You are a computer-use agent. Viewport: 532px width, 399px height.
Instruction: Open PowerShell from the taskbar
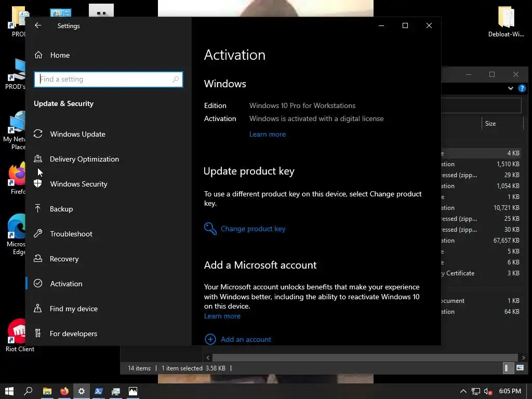99,391
